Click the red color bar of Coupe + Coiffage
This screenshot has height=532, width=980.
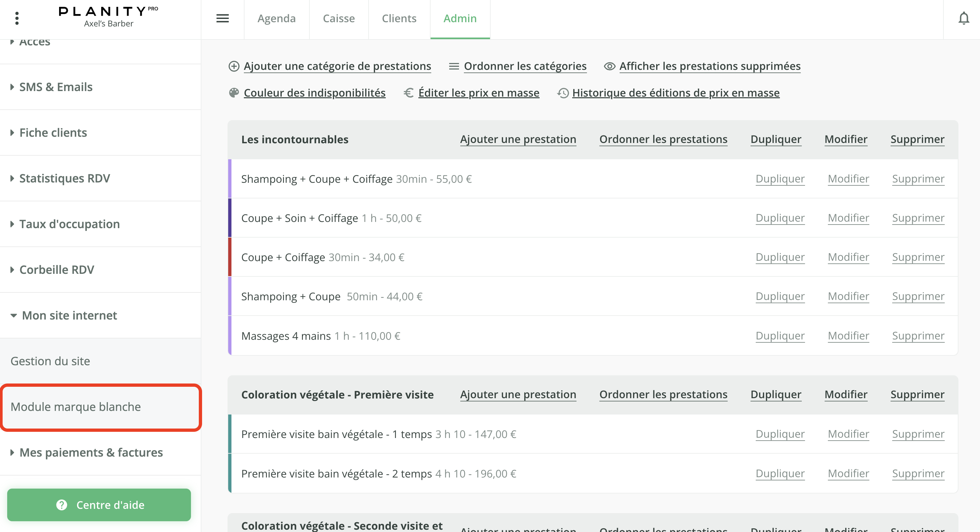(x=230, y=257)
